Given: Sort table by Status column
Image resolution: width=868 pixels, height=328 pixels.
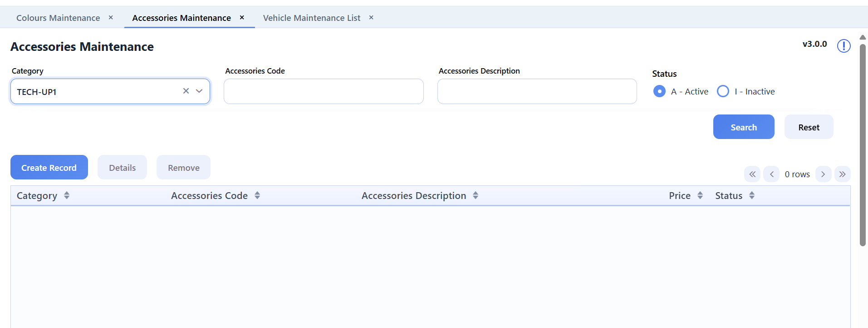Looking at the screenshot, I should 752,195.
